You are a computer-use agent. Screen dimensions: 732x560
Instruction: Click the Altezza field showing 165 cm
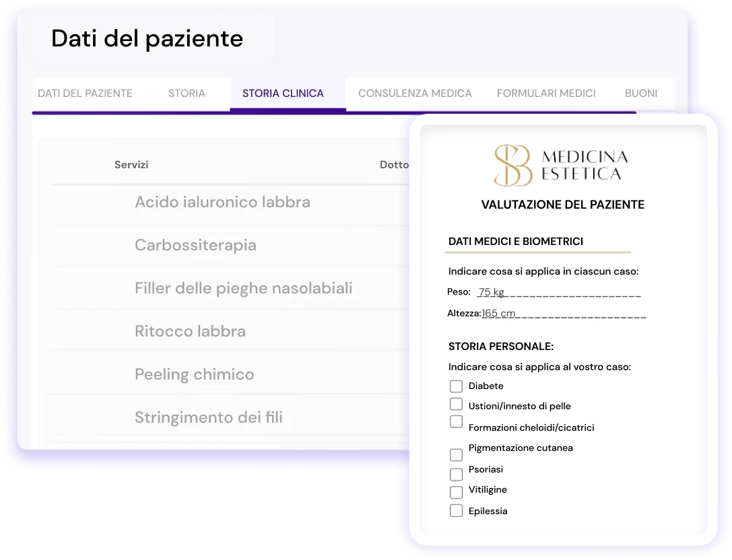(564, 313)
